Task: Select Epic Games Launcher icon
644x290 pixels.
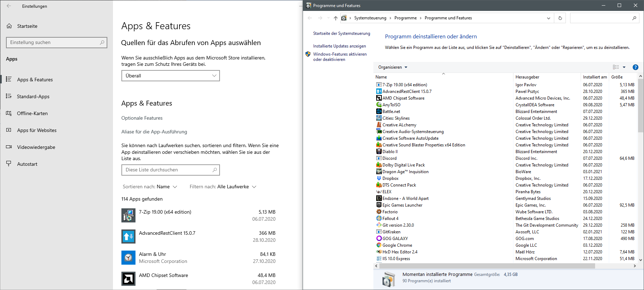Action: pyautogui.click(x=379, y=205)
